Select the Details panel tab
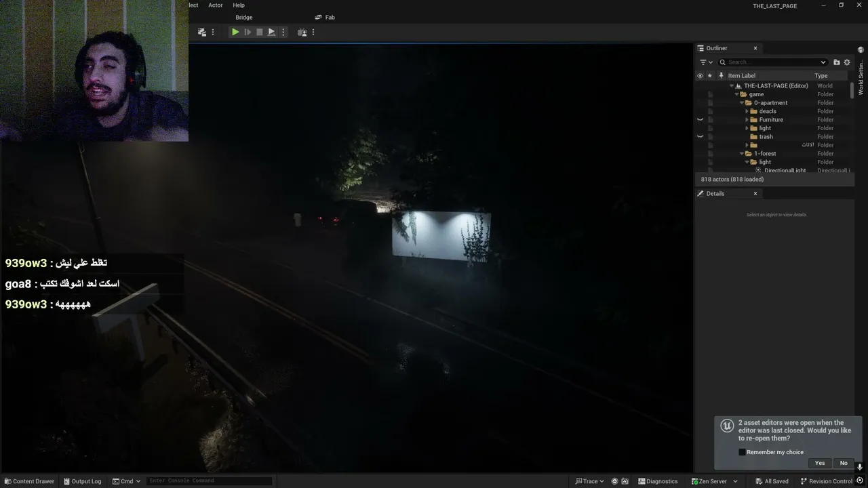 click(x=715, y=194)
